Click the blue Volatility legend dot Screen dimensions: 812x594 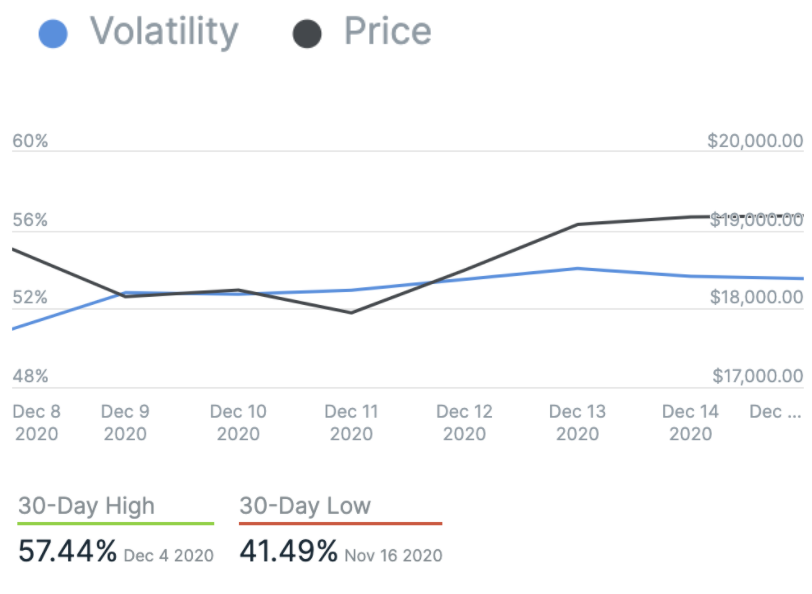tap(52, 34)
